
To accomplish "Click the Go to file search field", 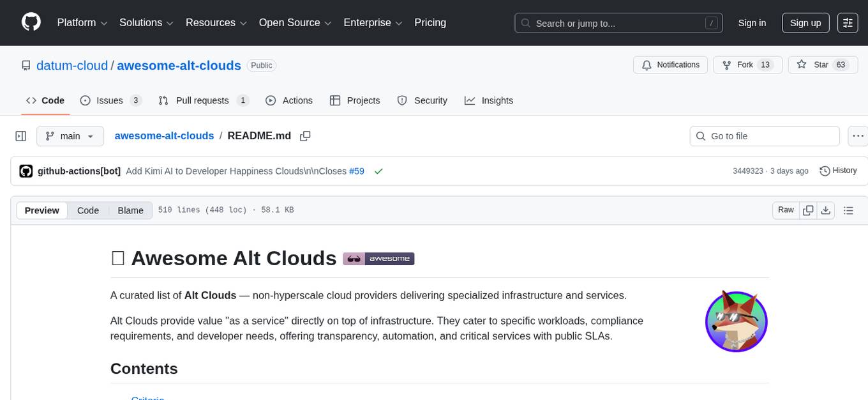I will click(764, 136).
